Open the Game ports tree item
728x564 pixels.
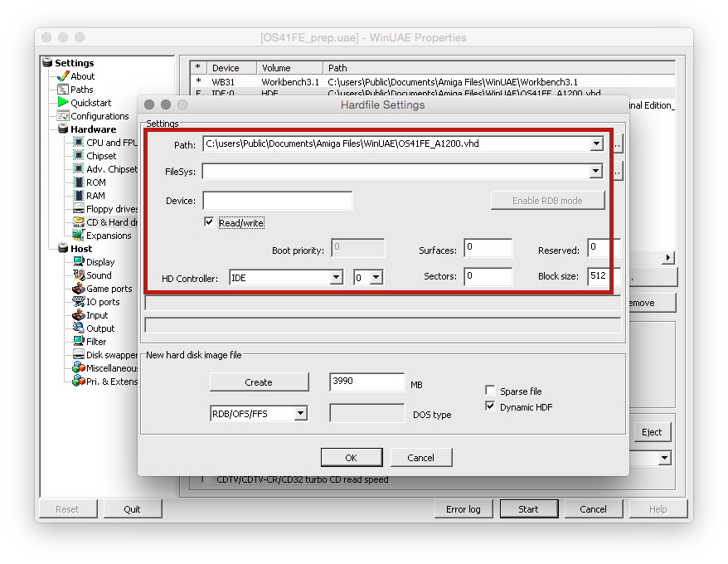coord(109,289)
